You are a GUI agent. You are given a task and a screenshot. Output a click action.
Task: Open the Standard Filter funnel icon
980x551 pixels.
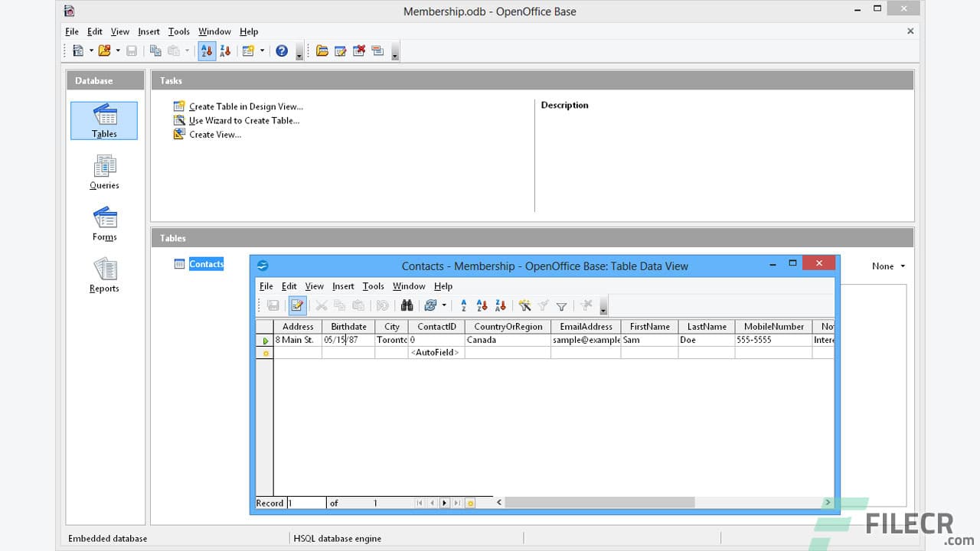tap(561, 305)
